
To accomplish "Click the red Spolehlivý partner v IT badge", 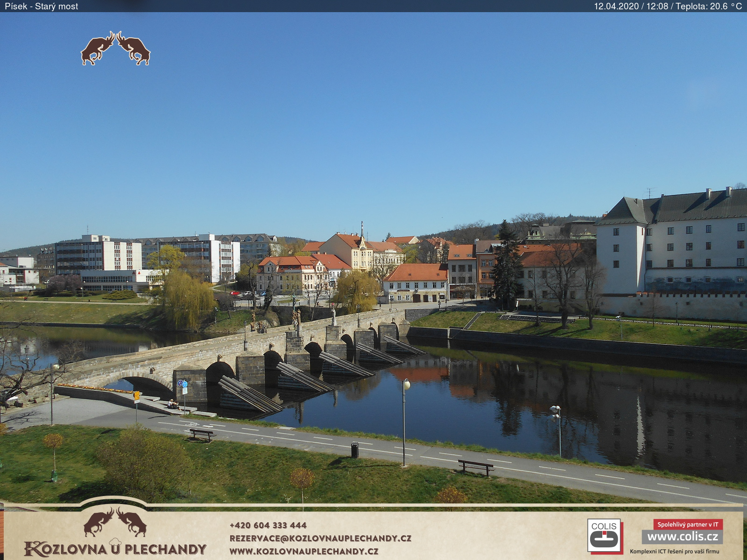I will coord(688,525).
